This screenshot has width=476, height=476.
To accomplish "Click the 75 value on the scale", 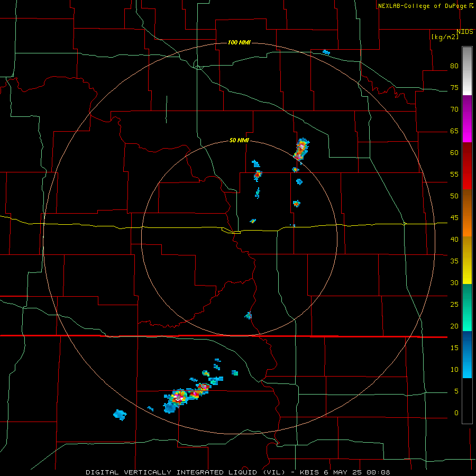I will point(454,87).
